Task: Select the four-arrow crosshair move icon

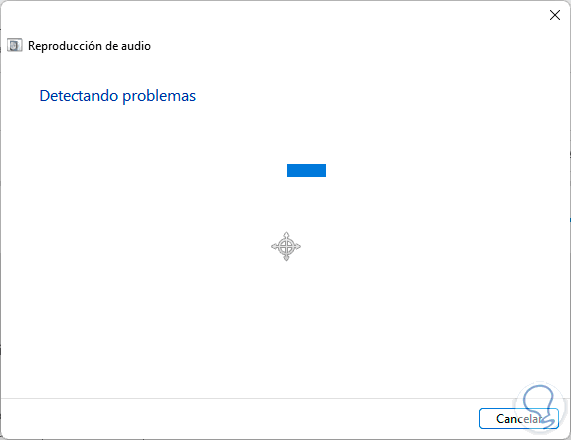Action: click(286, 247)
